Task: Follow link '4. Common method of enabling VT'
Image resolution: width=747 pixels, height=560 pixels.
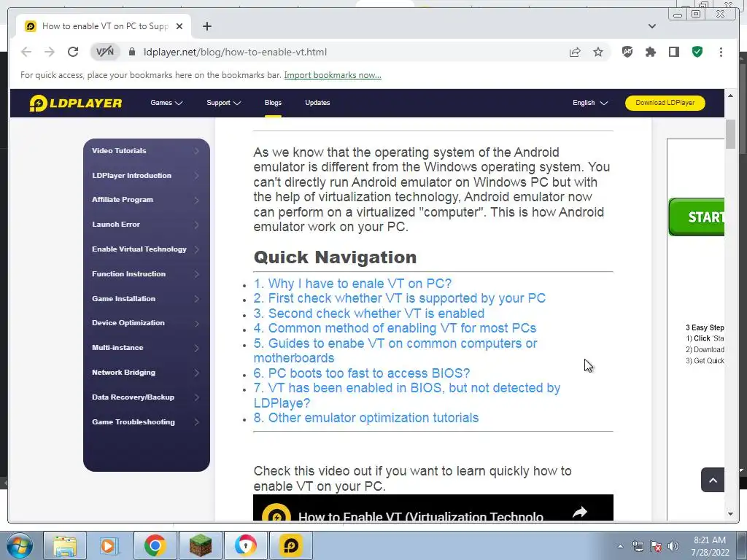Action: [x=395, y=328]
